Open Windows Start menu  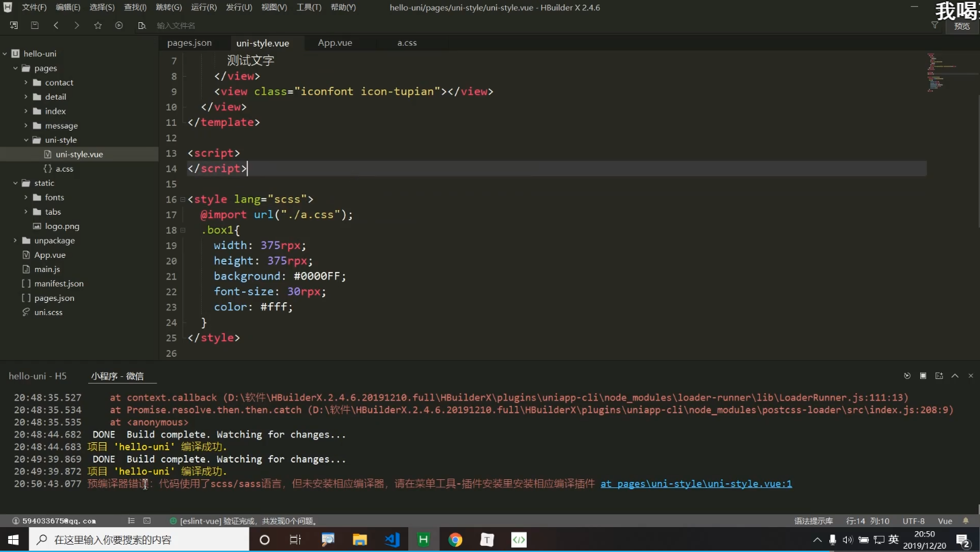[13, 540]
